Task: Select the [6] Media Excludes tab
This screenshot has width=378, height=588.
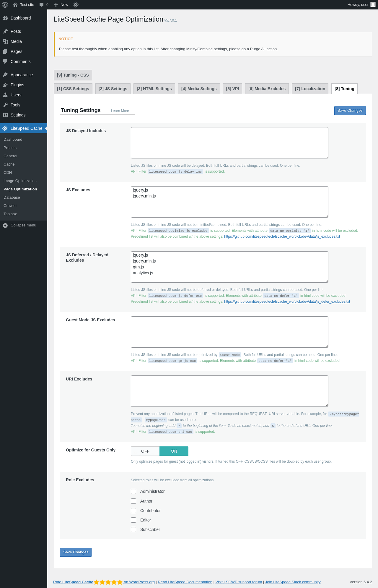Action: pyautogui.click(x=267, y=89)
